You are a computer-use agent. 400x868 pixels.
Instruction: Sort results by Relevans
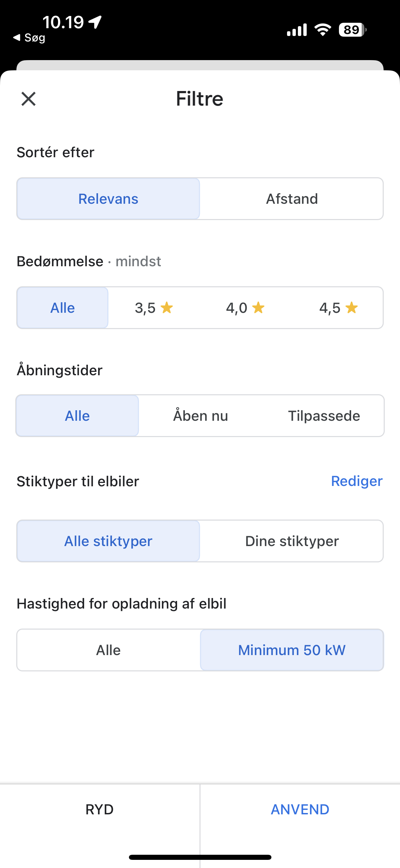coord(108,199)
